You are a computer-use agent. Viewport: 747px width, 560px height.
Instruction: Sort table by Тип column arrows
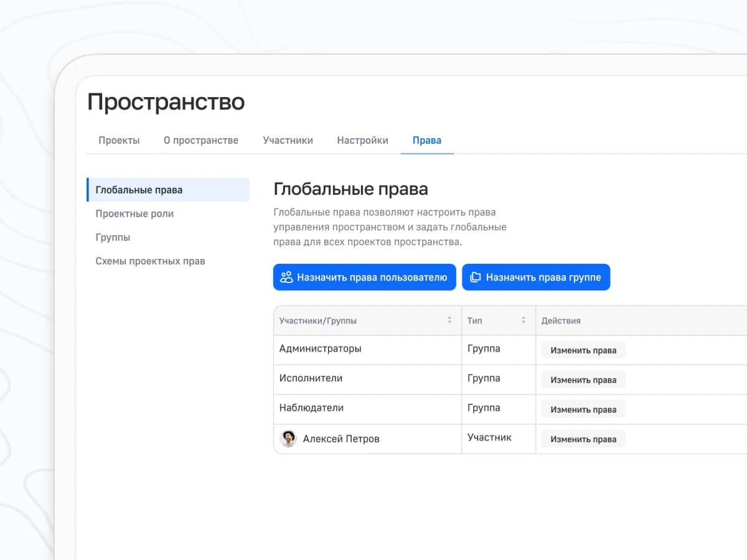point(524,320)
